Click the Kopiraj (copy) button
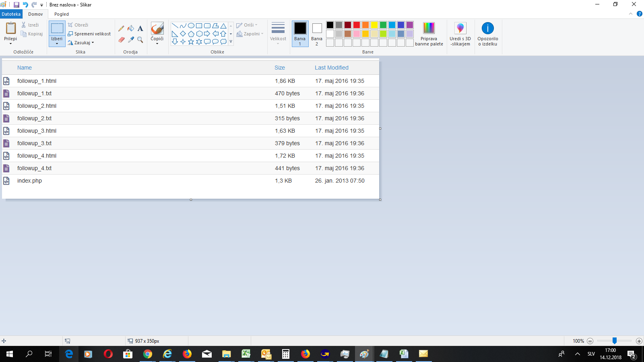The height and width of the screenshot is (362, 644). point(32,34)
